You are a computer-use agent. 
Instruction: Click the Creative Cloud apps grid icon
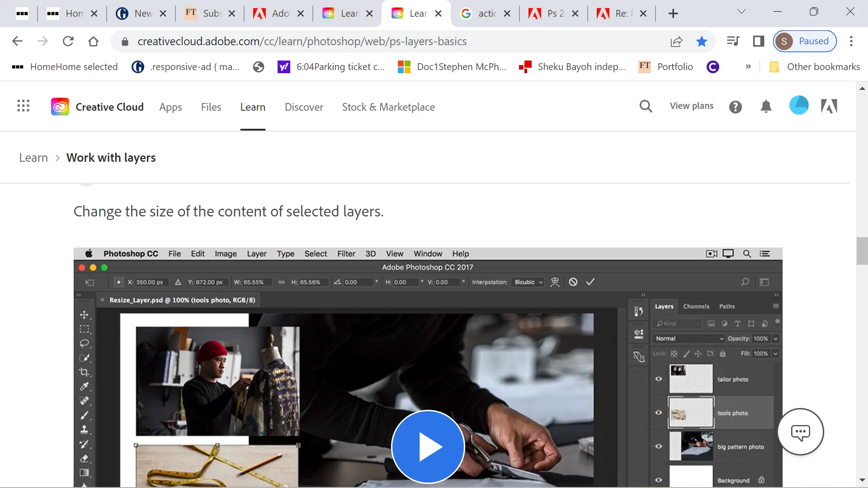[x=23, y=106]
